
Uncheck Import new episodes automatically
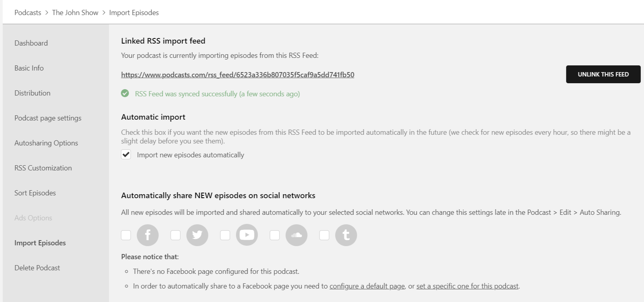(126, 155)
